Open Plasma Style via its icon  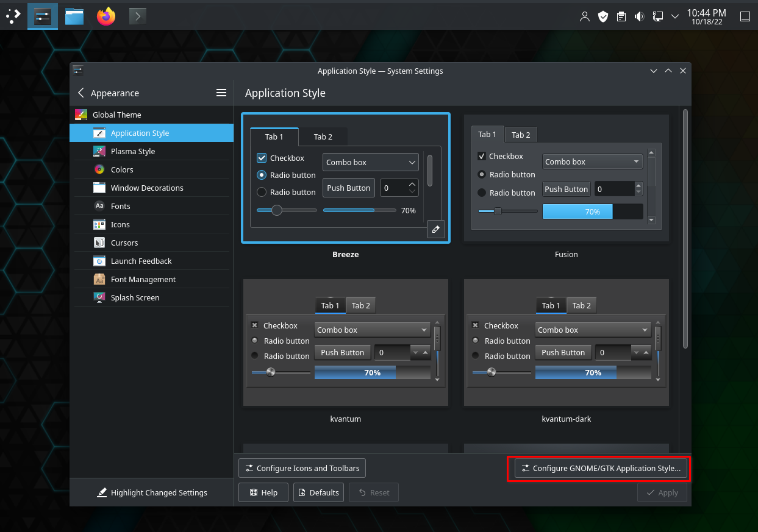tap(99, 151)
